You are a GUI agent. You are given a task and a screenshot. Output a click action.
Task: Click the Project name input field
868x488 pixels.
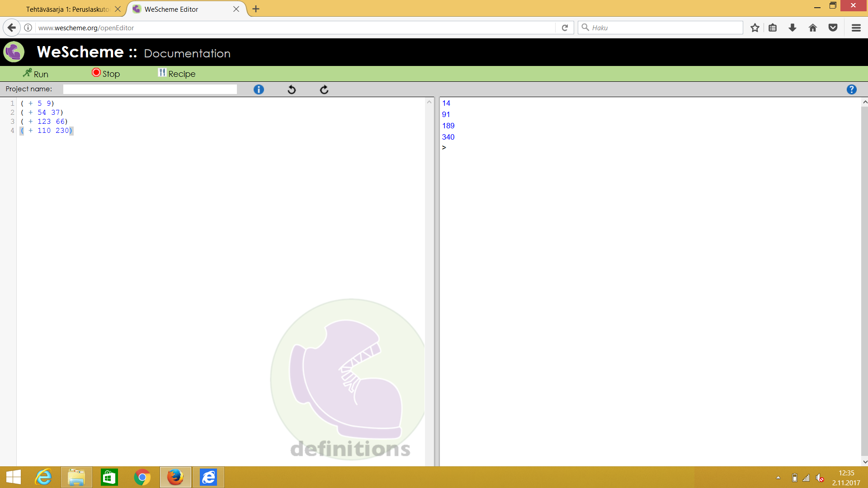[150, 89]
